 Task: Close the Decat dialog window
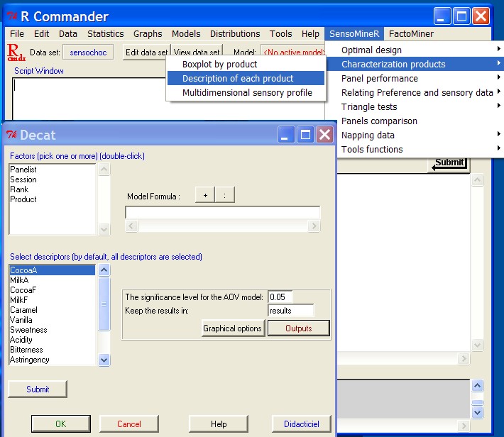click(x=324, y=134)
